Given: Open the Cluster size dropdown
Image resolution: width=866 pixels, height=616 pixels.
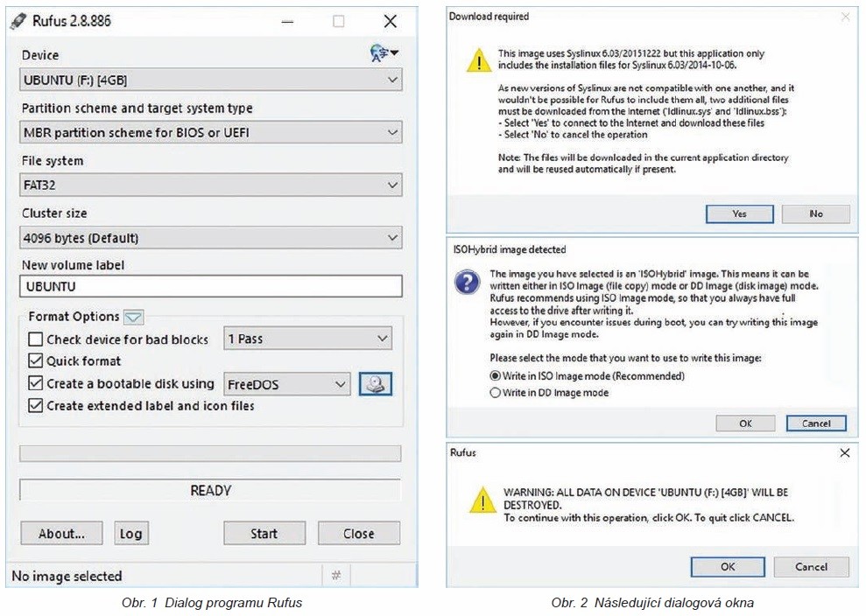Looking at the screenshot, I should coord(210,238).
